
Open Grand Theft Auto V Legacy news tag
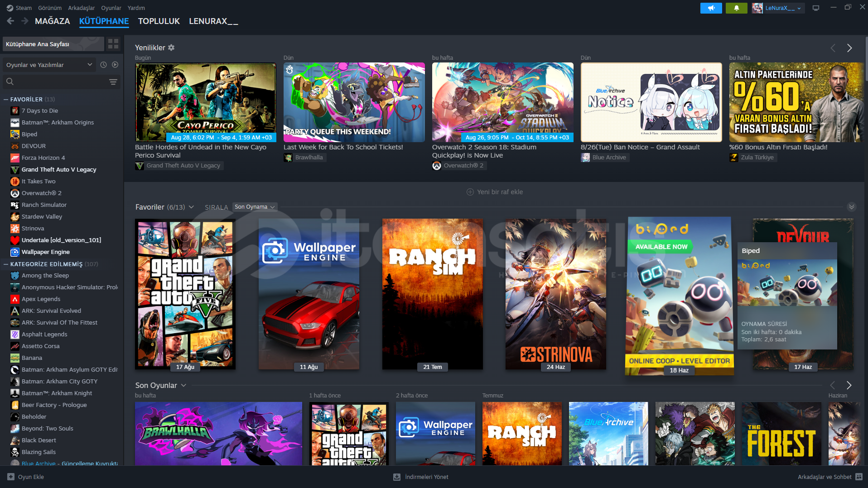tap(179, 166)
